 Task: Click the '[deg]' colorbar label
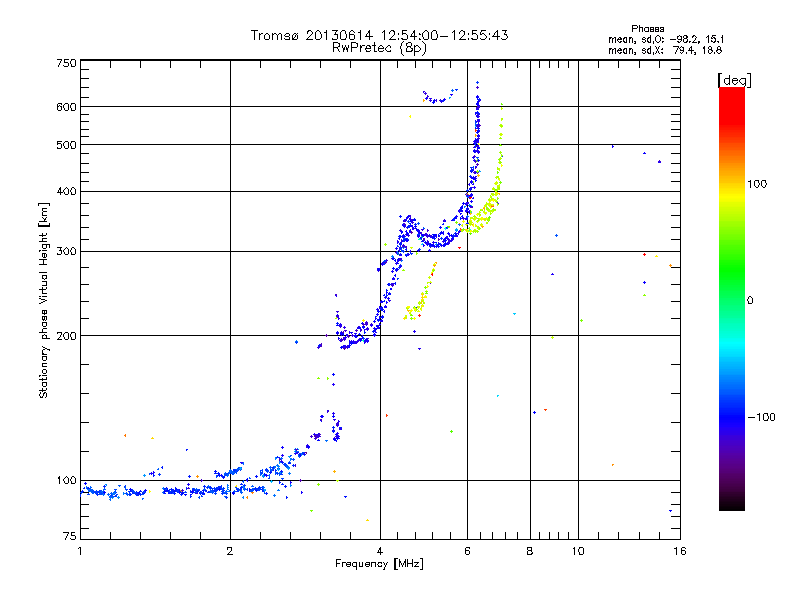[x=734, y=80]
